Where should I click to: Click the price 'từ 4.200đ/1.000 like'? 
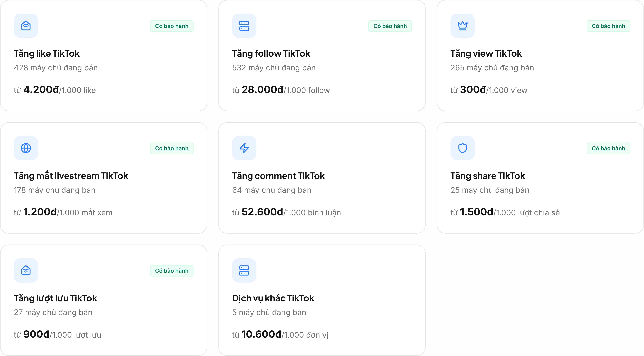click(55, 90)
